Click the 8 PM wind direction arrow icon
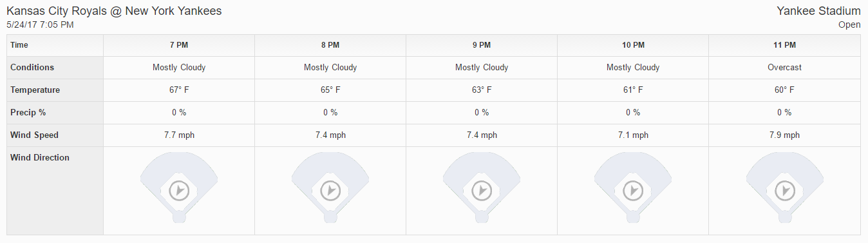Image resolution: width=868 pixels, height=243 pixels. (x=330, y=191)
